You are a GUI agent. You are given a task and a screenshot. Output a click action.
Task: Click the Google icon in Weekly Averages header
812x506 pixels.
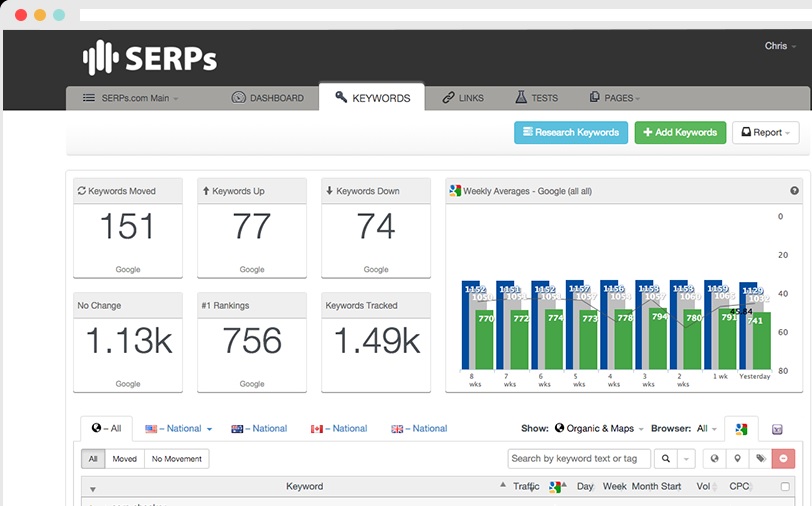coord(455,191)
